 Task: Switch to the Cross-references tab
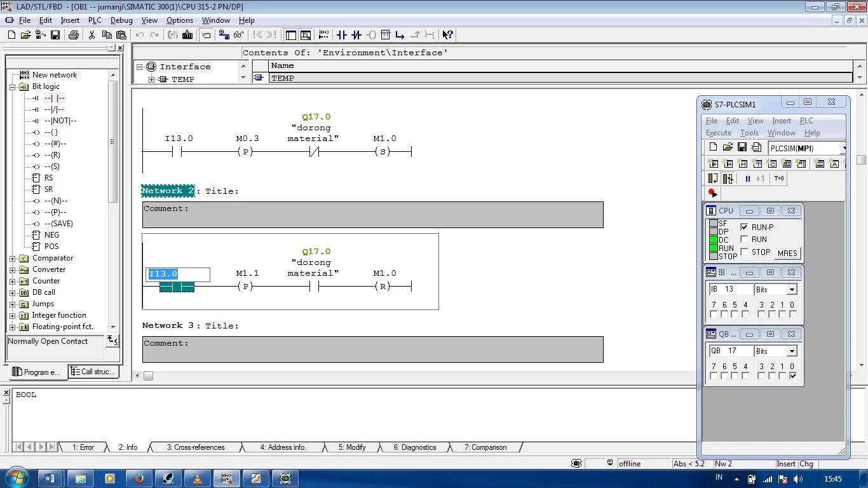(x=196, y=447)
